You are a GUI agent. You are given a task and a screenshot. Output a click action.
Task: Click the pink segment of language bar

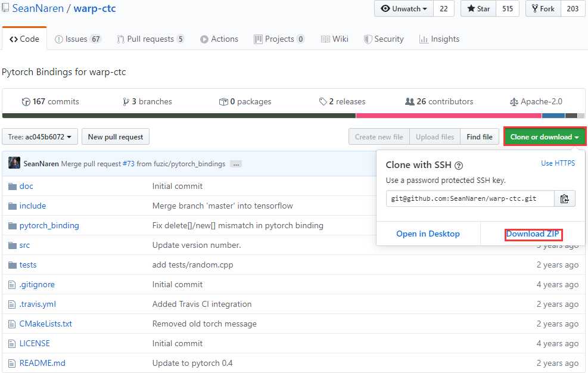449,116
